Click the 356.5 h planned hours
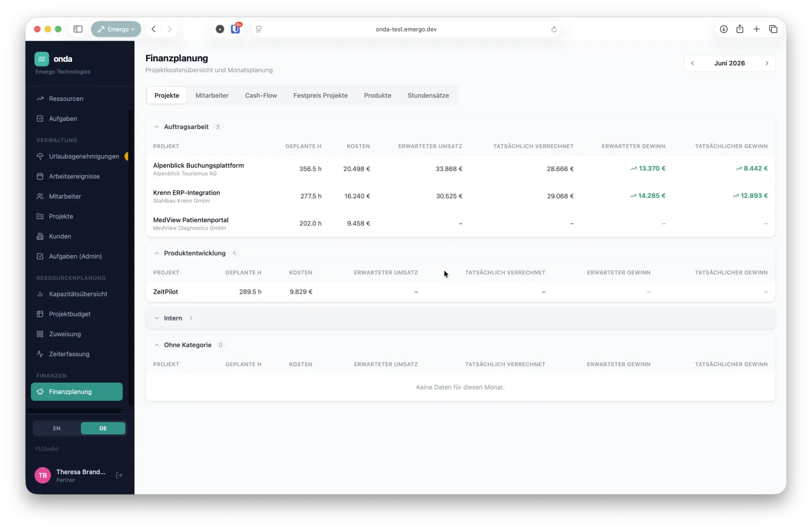Image resolution: width=812 pixels, height=528 pixels. coord(311,169)
